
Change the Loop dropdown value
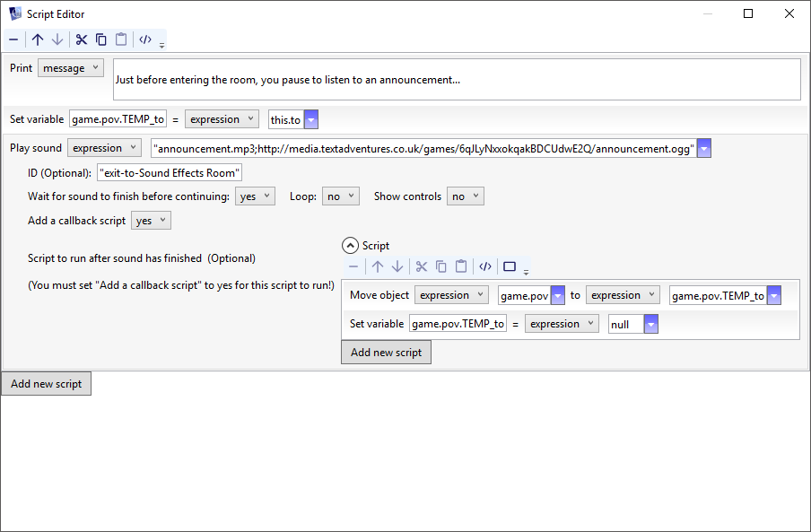point(341,196)
